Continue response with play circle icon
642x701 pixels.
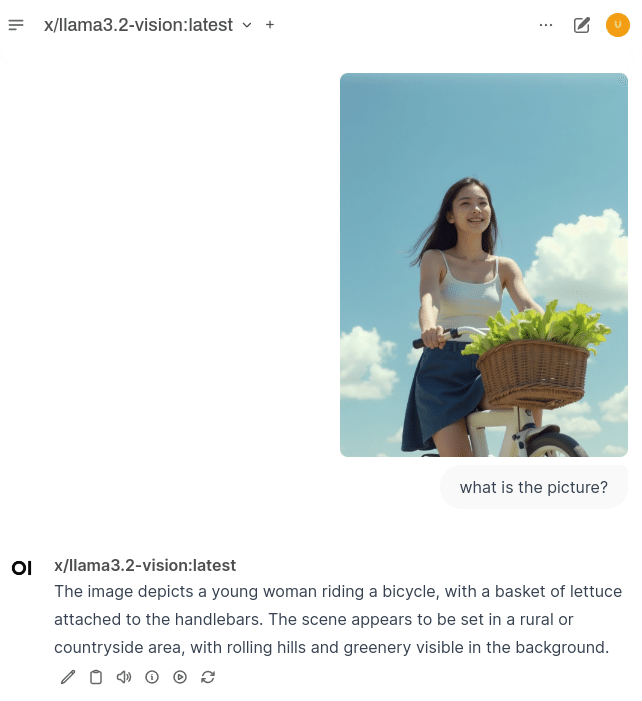(x=180, y=677)
